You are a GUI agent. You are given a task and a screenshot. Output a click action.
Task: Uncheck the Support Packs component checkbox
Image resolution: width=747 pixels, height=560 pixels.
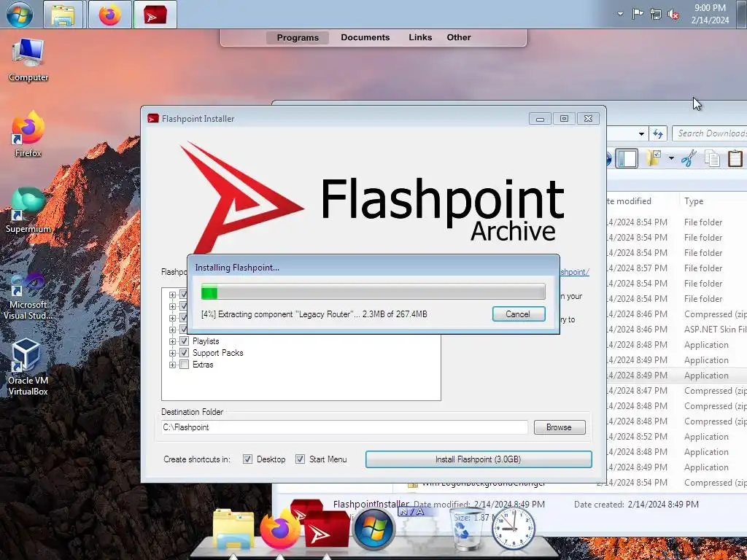185,353
